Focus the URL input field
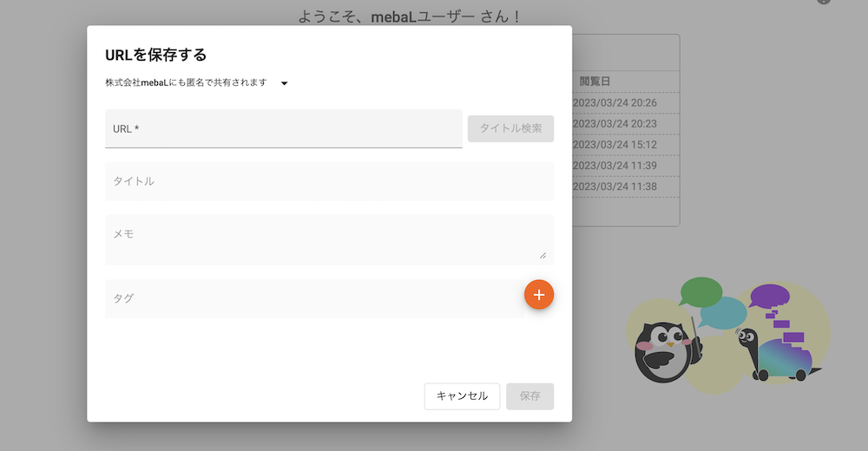The width and height of the screenshot is (868, 451). pyautogui.click(x=284, y=128)
